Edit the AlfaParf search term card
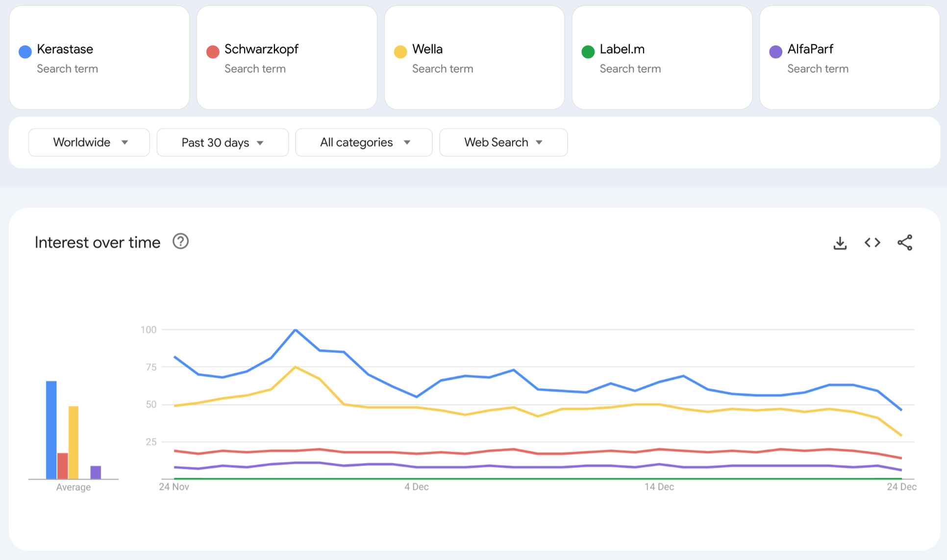The height and width of the screenshot is (560, 947). (x=849, y=58)
